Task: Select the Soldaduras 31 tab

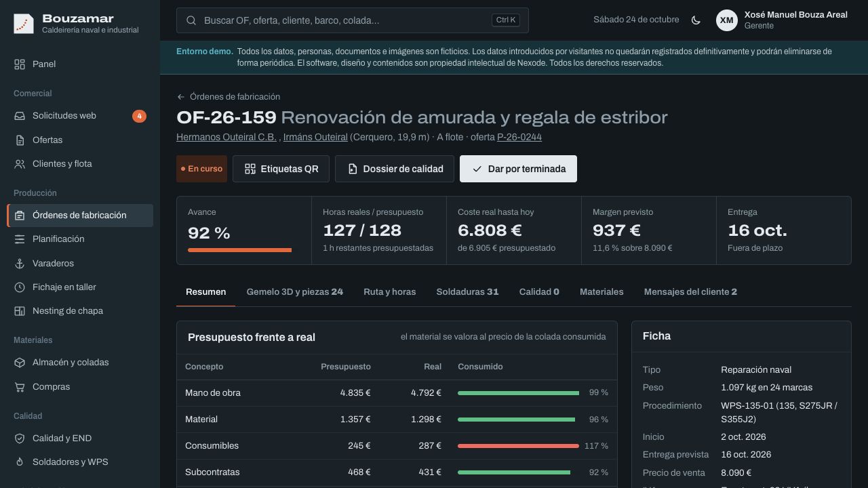Action: pyautogui.click(x=467, y=292)
